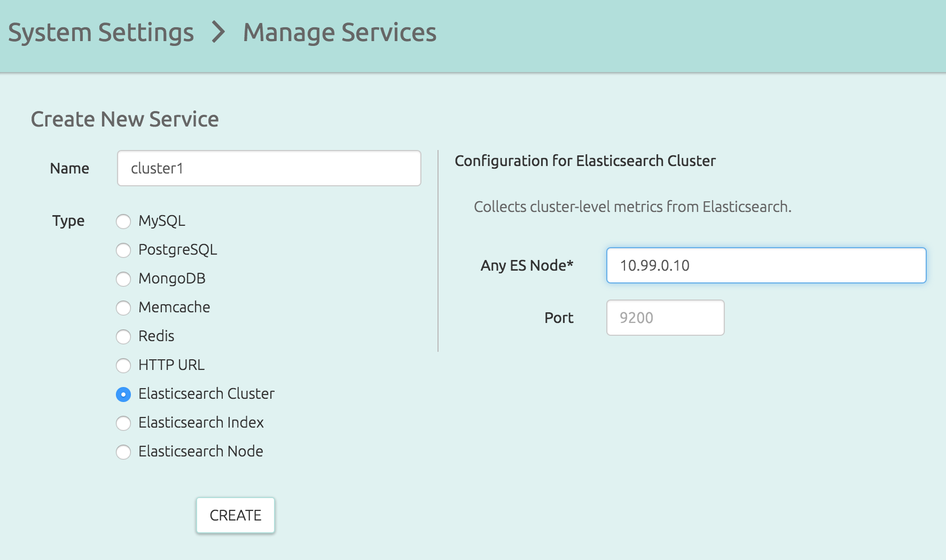Select the MySQL service type
Viewport: 946px width, 560px height.
point(123,221)
